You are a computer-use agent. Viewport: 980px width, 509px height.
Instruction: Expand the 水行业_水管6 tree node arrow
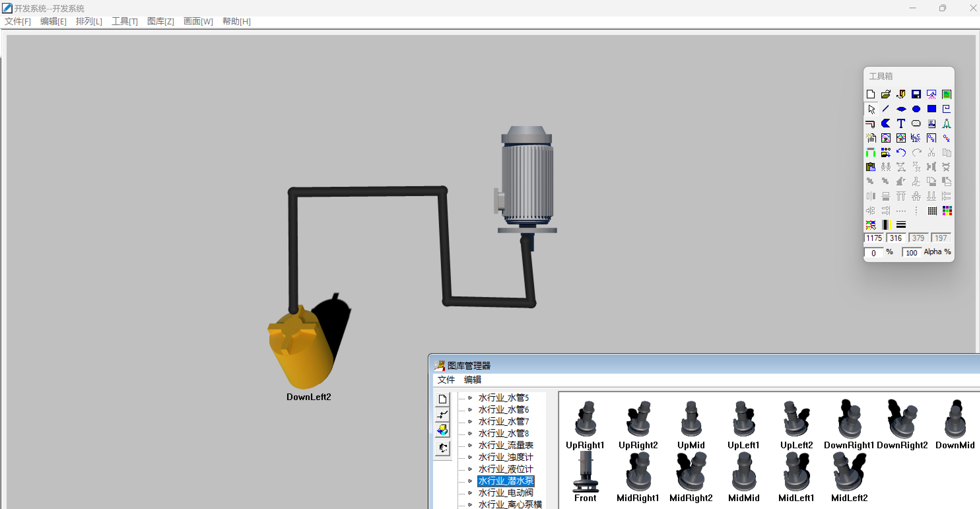pos(470,410)
